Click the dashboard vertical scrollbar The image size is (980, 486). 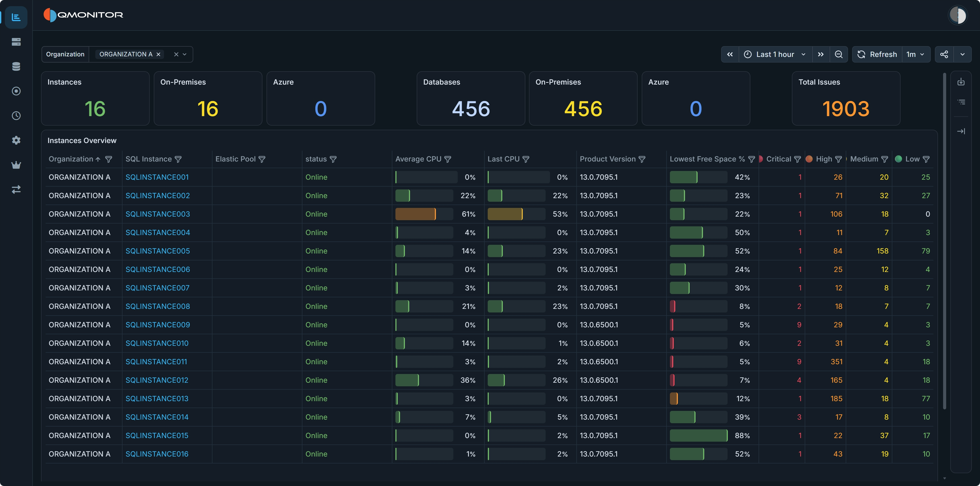tap(944, 240)
